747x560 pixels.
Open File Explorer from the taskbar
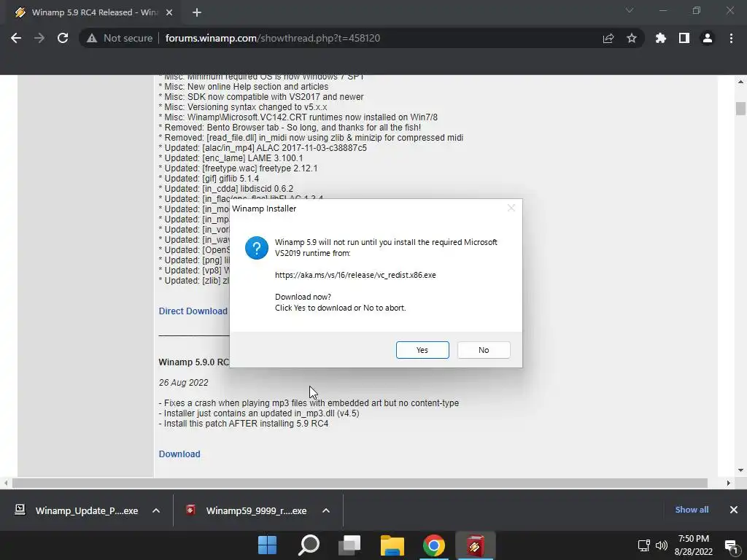click(392, 545)
